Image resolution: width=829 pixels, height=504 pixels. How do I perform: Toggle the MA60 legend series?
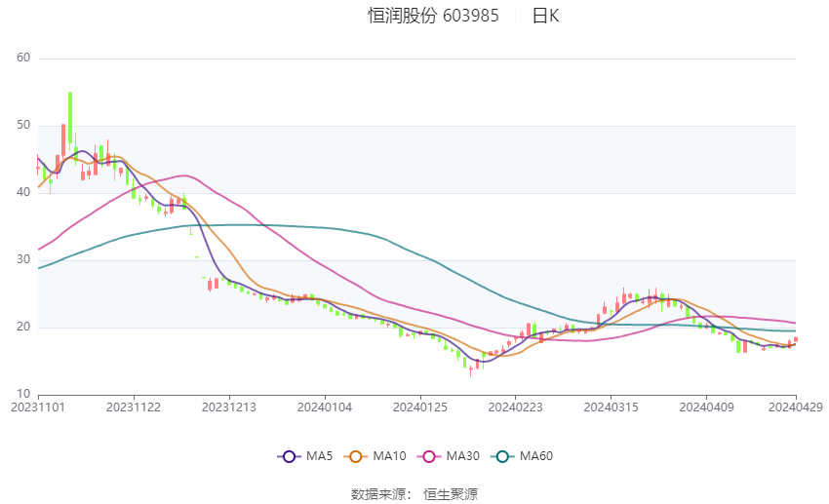pyautogui.click(x=522, y=456)
